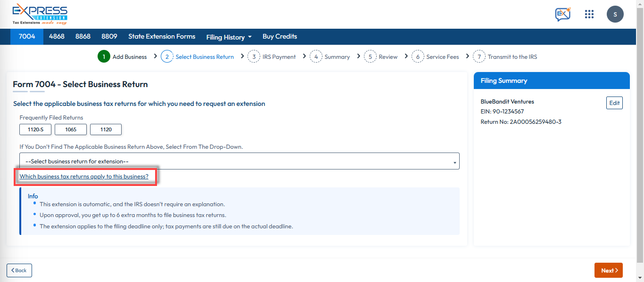Switch to the 8868 form tab
644x282 pixels.
coord(83,36)
